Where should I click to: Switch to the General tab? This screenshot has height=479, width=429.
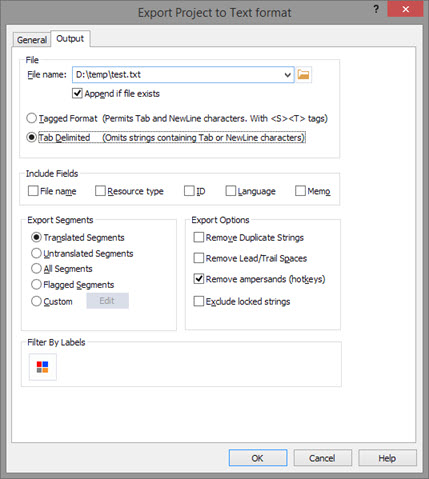(32, 40)
